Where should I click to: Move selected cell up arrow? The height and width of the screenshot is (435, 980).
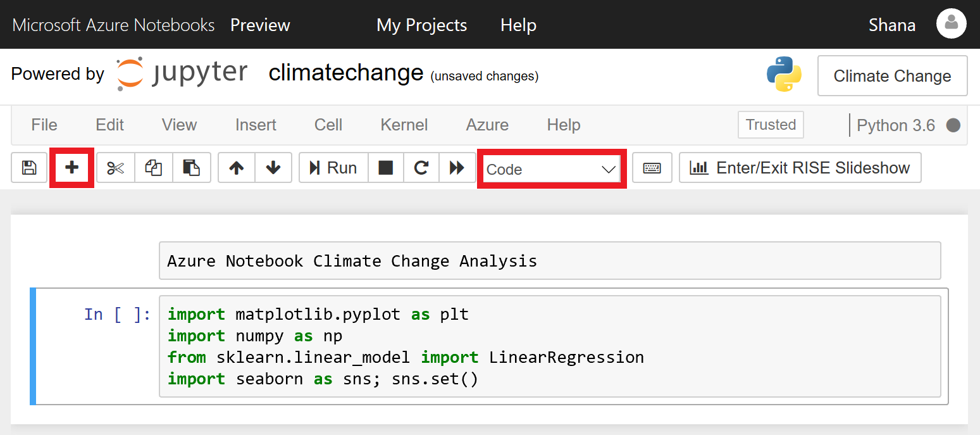pyautogui.click(x=237, y=168)
